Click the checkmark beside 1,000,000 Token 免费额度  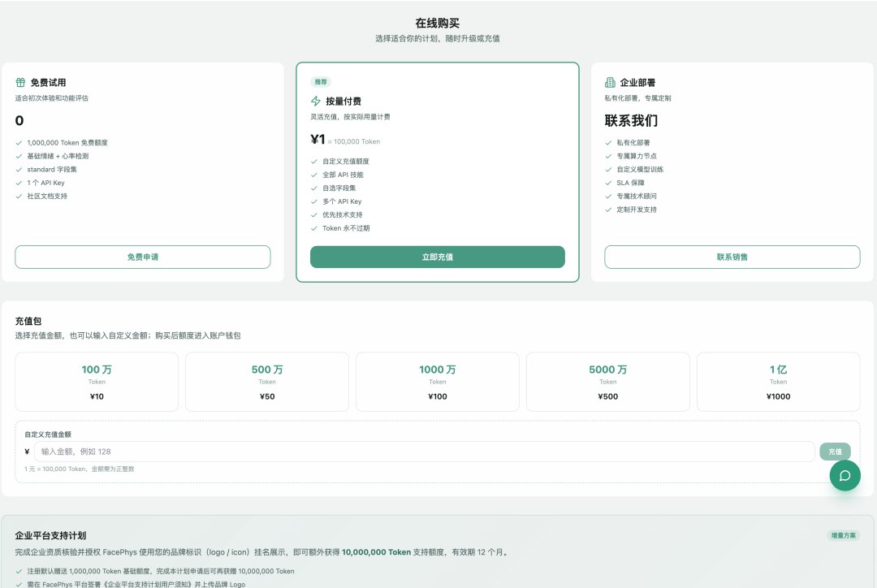point(19,143)
